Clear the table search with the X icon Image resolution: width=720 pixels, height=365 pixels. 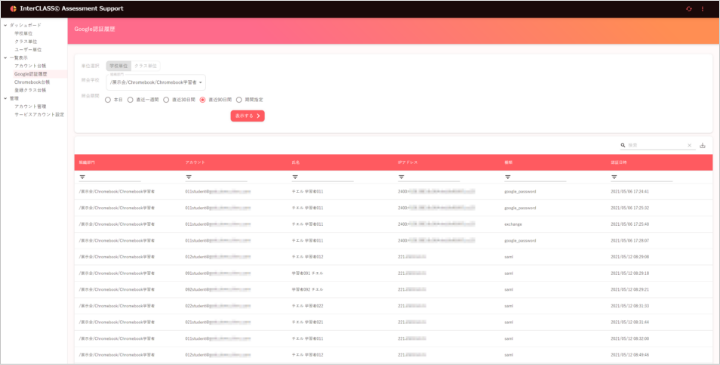[x=689, y=145]
